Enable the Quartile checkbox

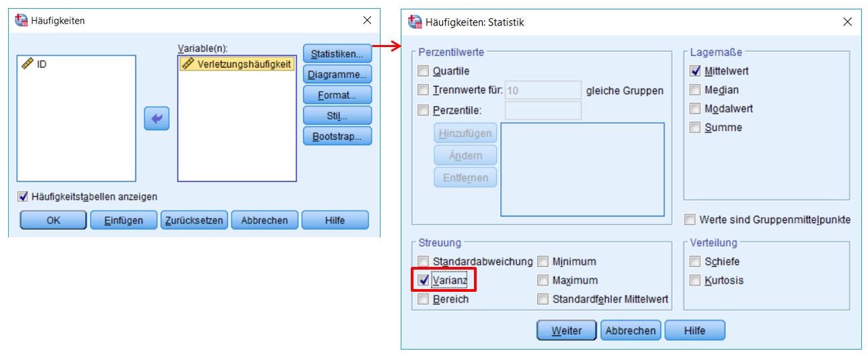click(x=423, y=71)
